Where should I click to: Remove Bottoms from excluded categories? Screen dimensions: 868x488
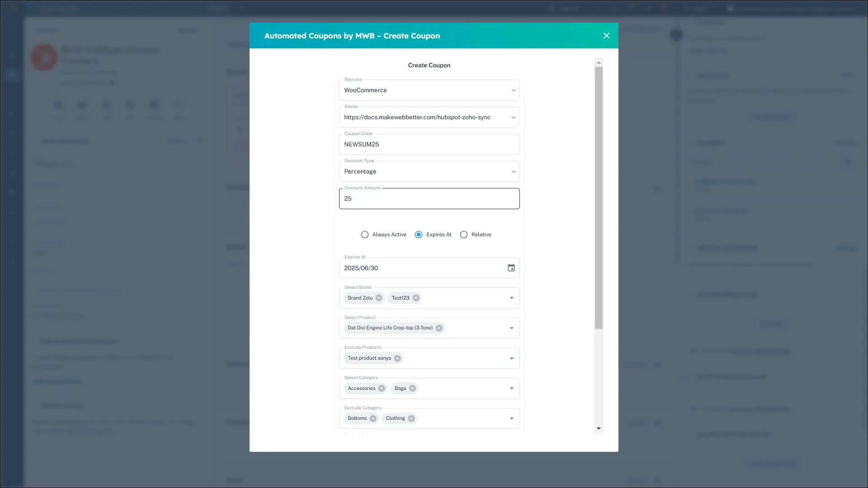pos(373,418)
